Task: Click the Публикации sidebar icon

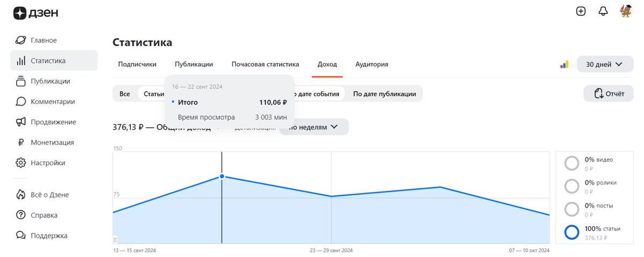Action: 21,81
